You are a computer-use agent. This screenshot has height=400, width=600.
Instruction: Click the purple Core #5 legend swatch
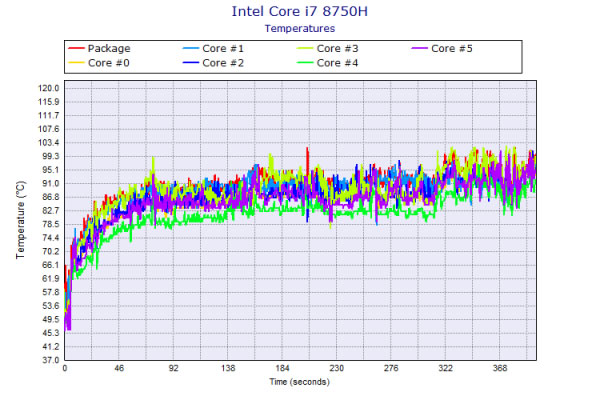click(419, 49)
